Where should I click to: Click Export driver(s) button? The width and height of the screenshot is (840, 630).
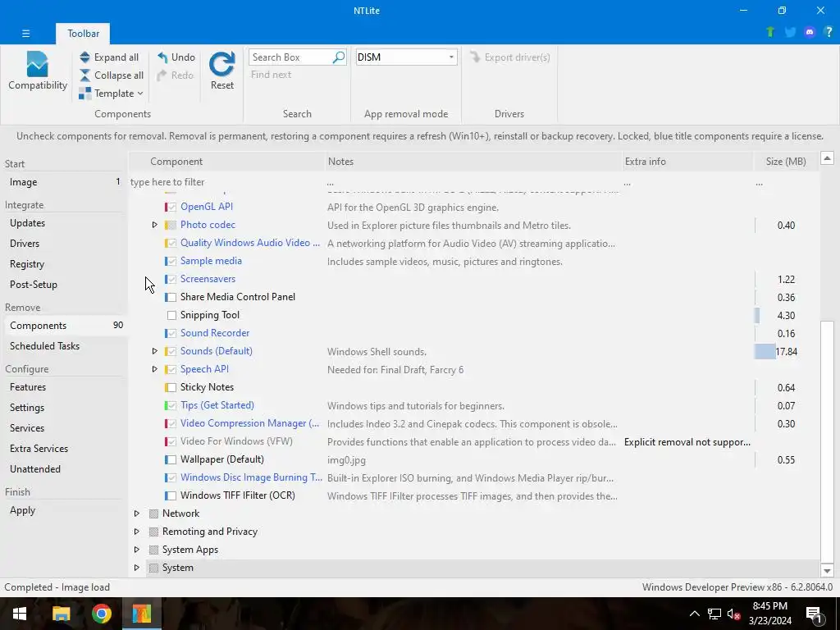pos(509,57)
